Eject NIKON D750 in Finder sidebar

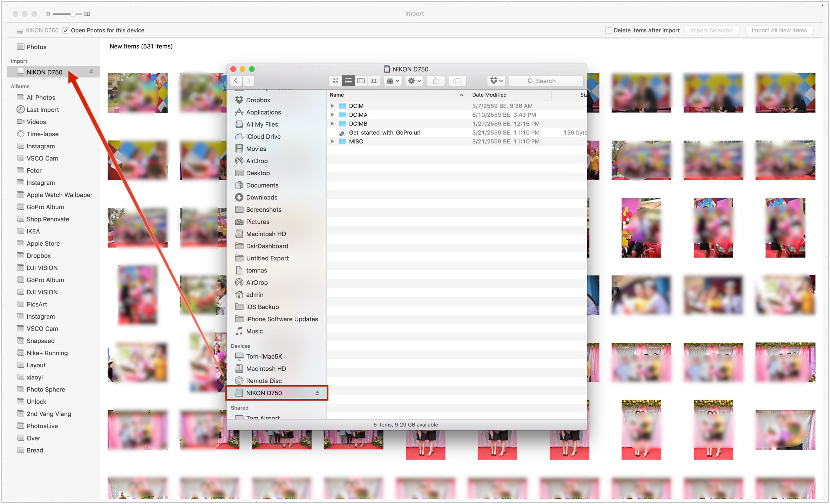pyautogui.click(x=317, y=393)
